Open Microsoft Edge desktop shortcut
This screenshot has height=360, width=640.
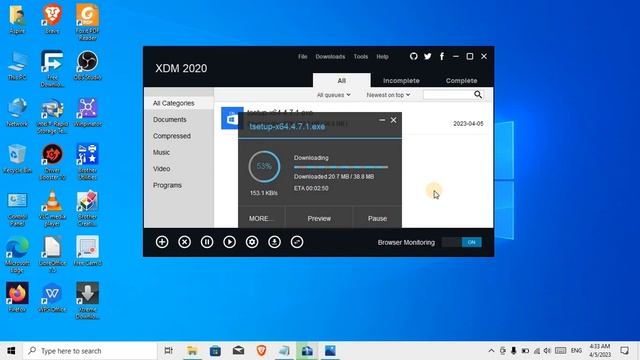pyautogui.click(x=17, y=254)
